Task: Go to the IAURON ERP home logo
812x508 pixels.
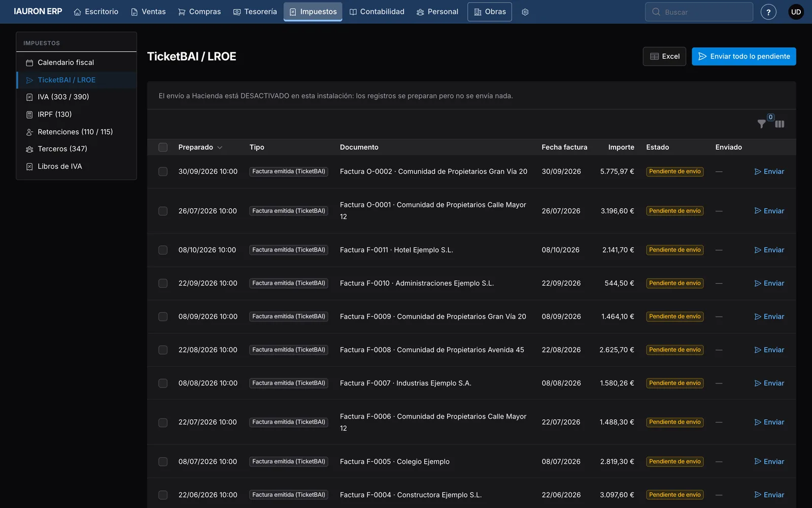Action: pos(38,11)
